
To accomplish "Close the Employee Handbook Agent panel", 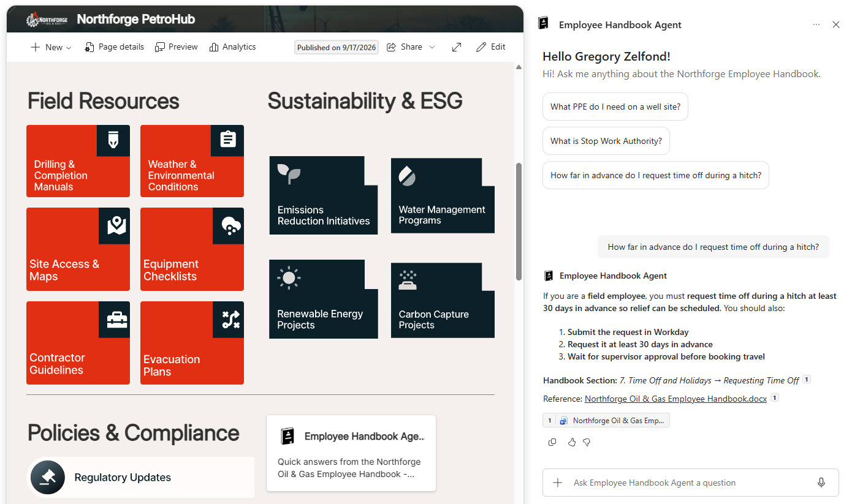I will [x=836, y=24].
